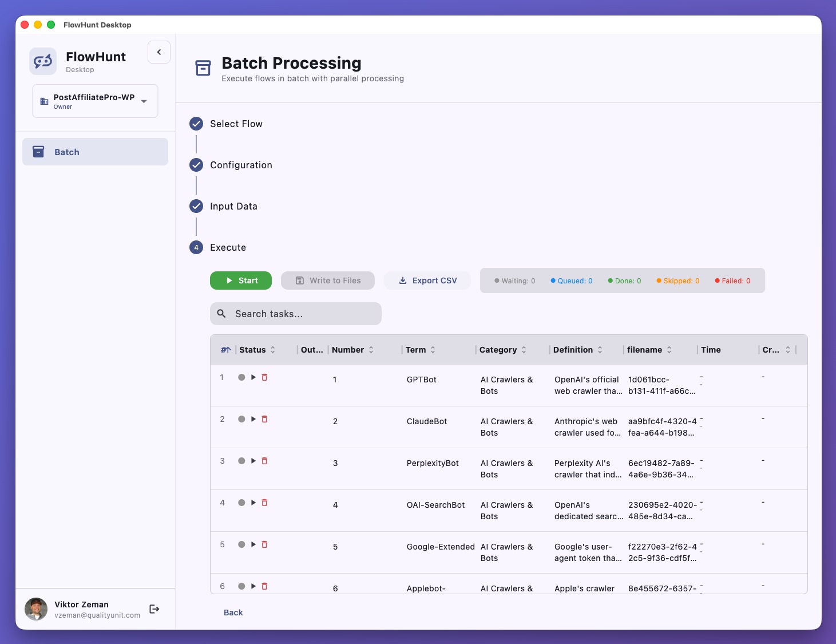
Task: Run the play icon for GPTBot row
Action: tap(253, 377)
